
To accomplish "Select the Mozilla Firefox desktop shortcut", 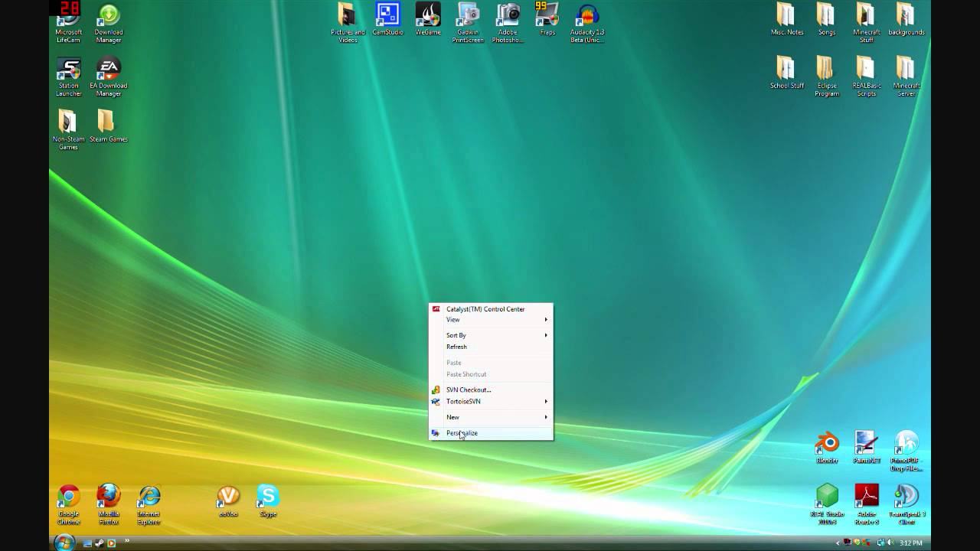I will coord(109,505).
